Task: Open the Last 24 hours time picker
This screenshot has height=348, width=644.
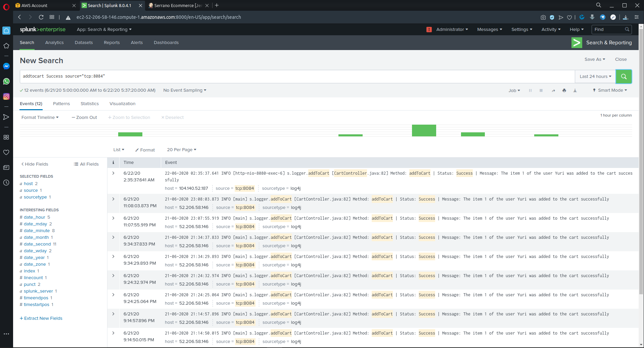Action: click(595, 77)
